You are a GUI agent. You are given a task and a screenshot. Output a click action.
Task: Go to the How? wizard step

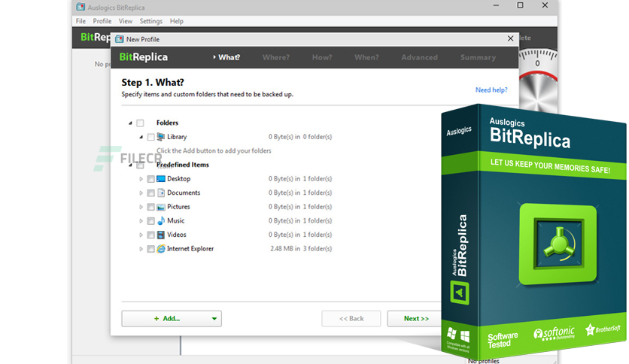(x=322, y=57)
